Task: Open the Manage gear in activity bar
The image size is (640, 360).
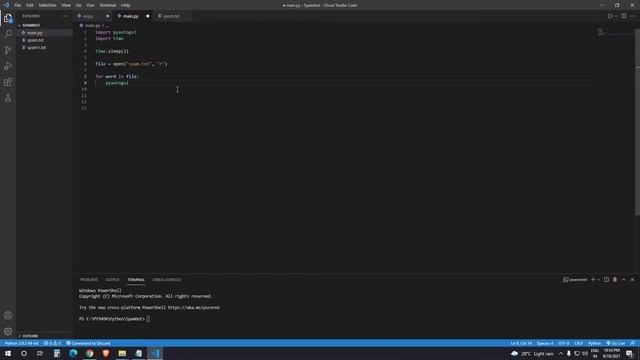Action: (x=8, y=331)
